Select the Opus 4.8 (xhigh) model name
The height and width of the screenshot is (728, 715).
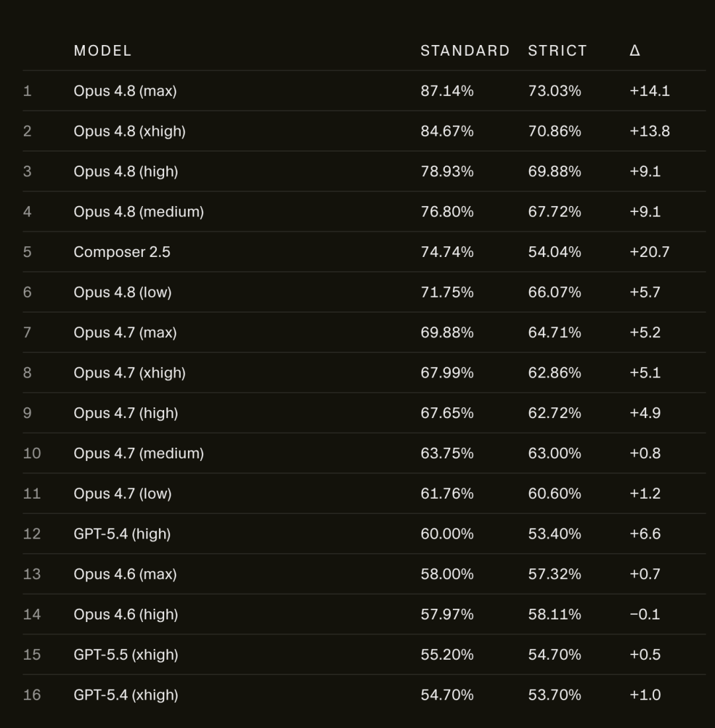[x=130, y=131]
